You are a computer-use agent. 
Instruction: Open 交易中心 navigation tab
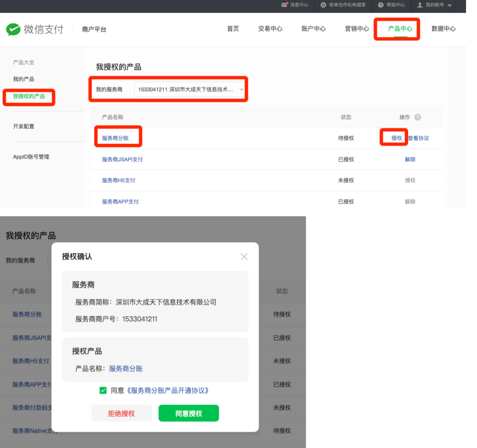coord(270,29)
